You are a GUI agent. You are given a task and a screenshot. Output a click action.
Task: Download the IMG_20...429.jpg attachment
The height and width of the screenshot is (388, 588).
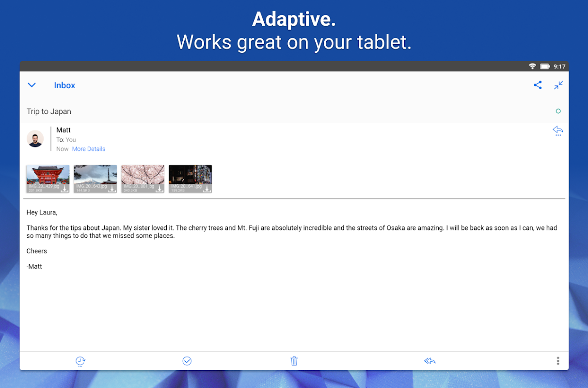tap(64, 189)
